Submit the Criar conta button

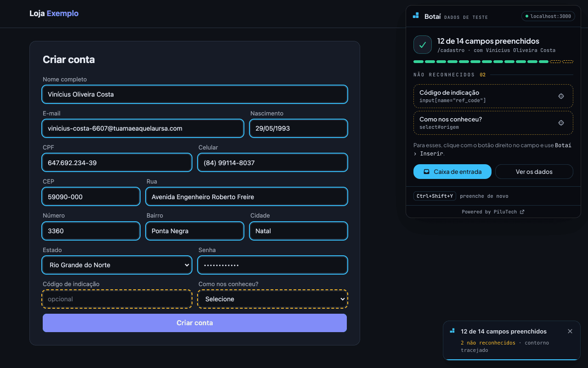(x=195, y=323)
